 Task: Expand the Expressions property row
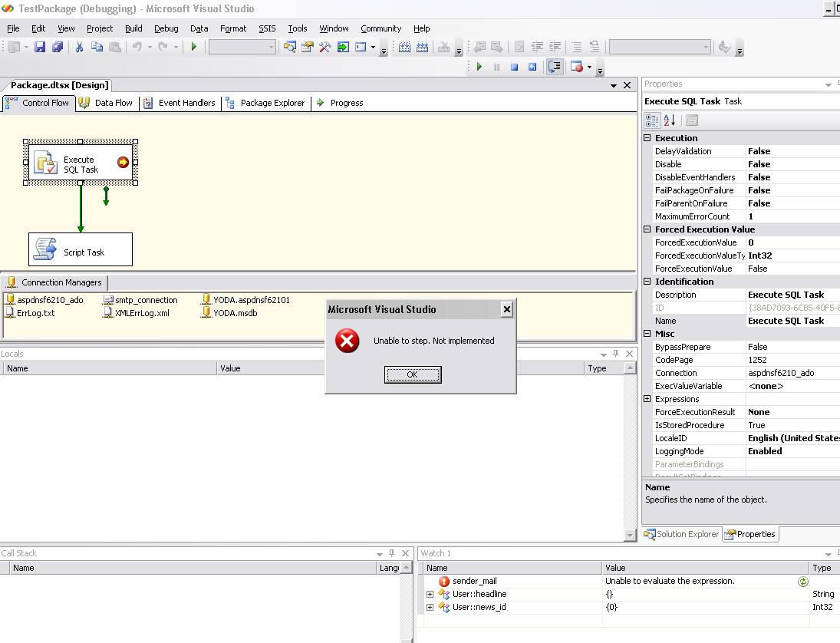point(647,399)
